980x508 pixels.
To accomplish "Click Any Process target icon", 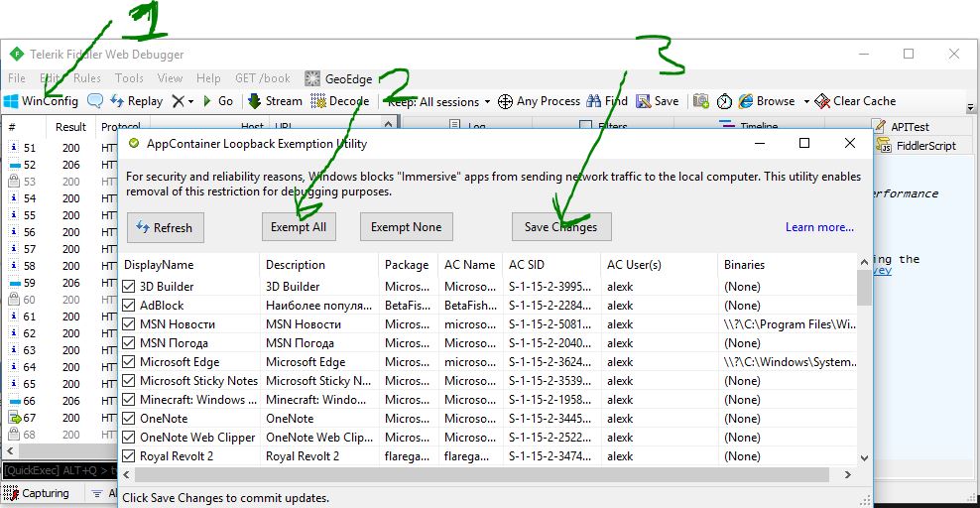I will tap(505, 101).
